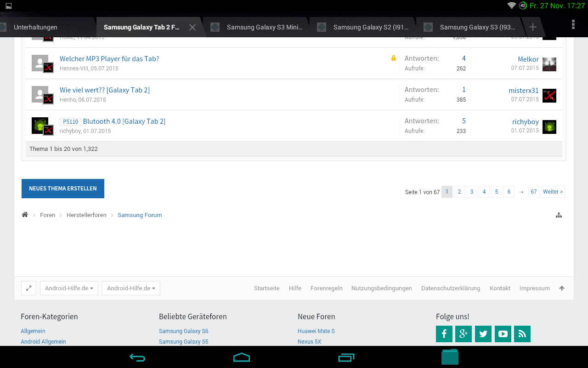The width and height of the screenshot is (588, 368).
Task: Open RSS feed icon
Action: (x=522, y=334)
